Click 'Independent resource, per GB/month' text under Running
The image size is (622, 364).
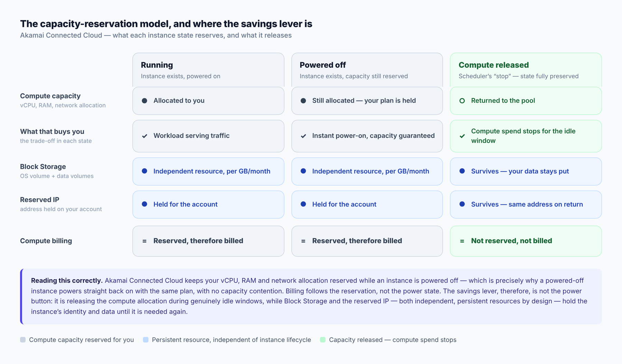(x=212, y=171)
